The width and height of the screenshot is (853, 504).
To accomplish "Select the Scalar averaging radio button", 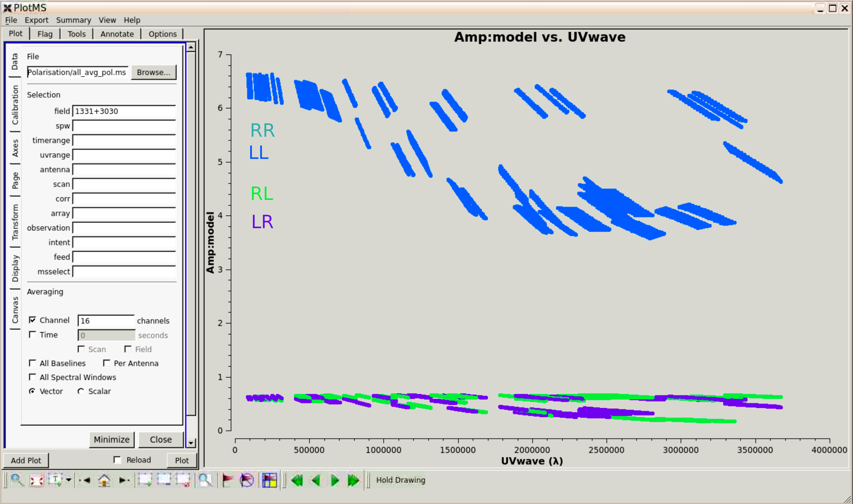I will [x=81, y=391].
